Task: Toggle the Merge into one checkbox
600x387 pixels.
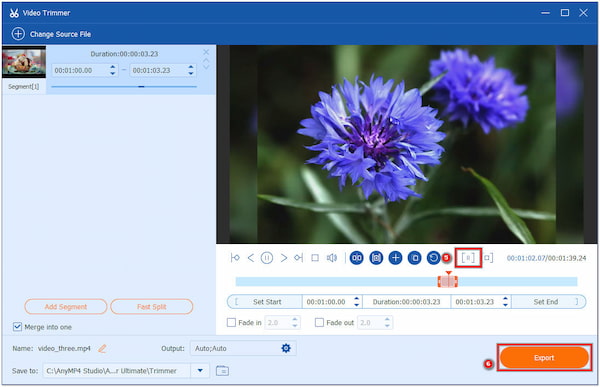Action: (x=17, y=327)
